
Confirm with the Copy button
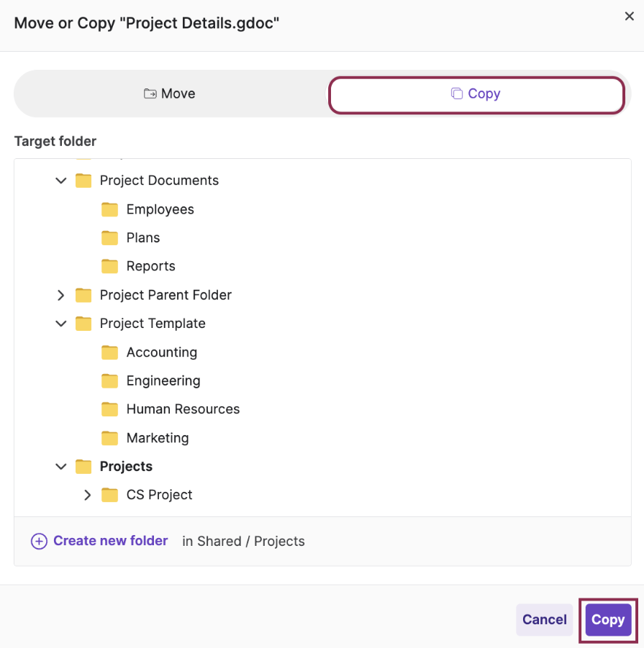[608, 619]
